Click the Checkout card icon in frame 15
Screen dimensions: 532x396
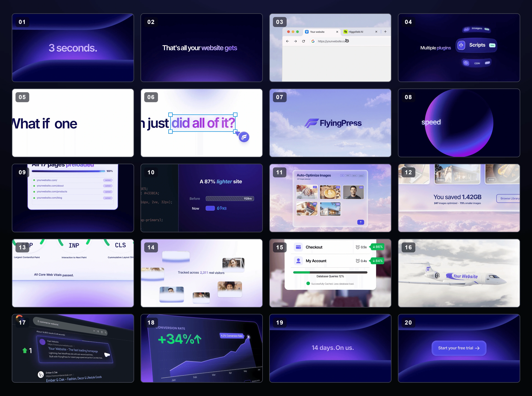click(x=298, y=247)
